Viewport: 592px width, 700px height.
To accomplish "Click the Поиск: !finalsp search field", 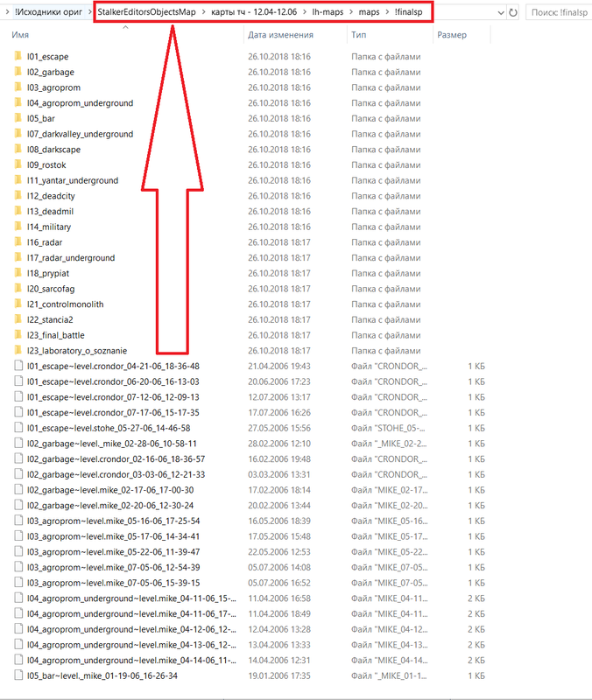I will click(x=559, y=12).
